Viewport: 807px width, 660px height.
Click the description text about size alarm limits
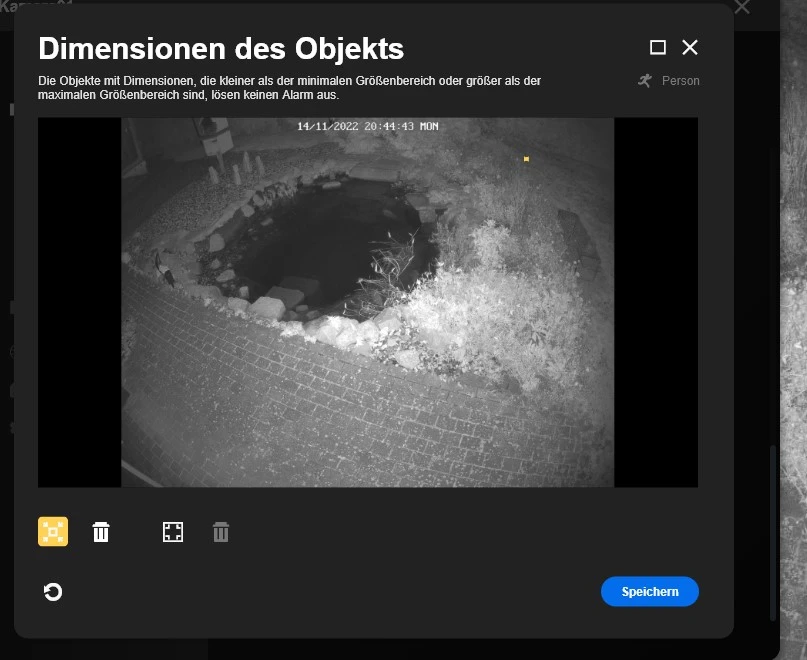(x=290, y=88)
